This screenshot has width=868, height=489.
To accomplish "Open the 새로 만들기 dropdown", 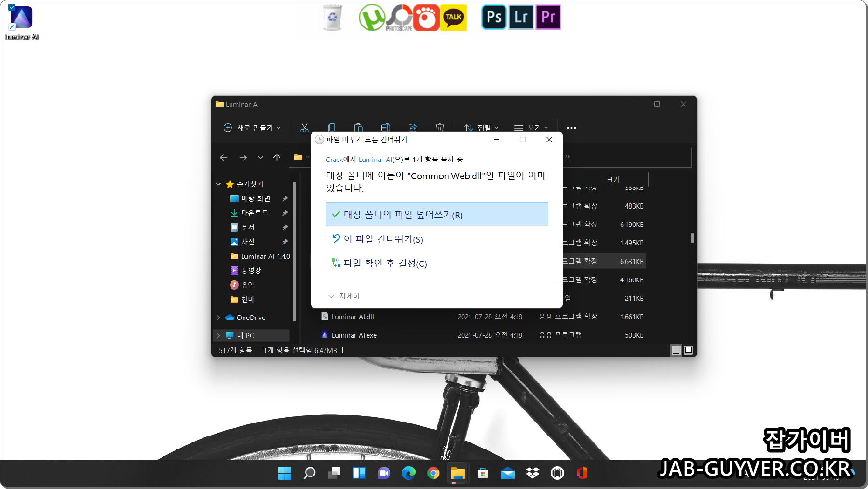I will [x=252, y=128].
